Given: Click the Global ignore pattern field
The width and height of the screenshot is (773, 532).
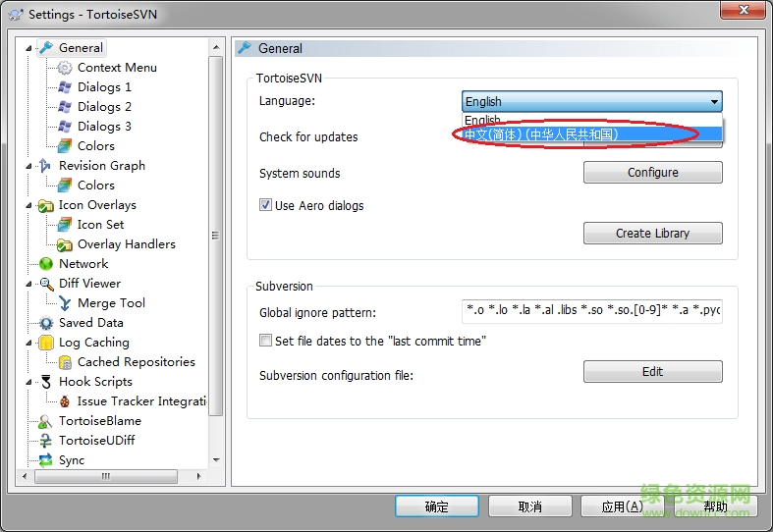Looking at the screenshot, I should coord(592,310).
